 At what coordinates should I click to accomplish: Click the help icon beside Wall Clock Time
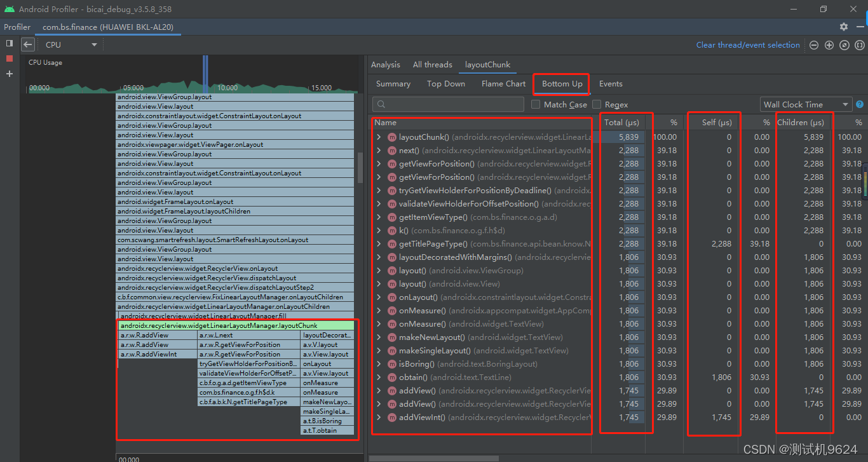click(860, 104)
